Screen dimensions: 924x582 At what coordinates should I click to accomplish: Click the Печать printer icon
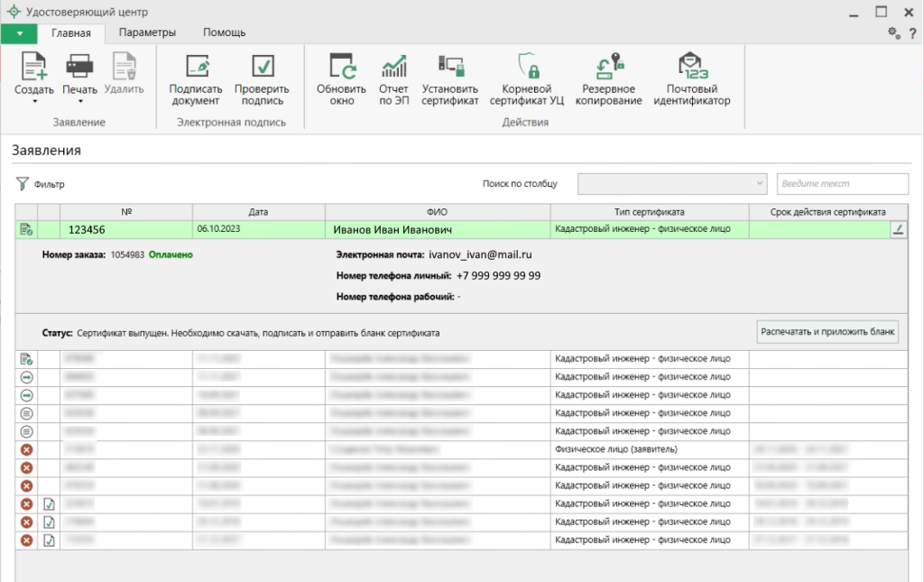pos(79,66)
